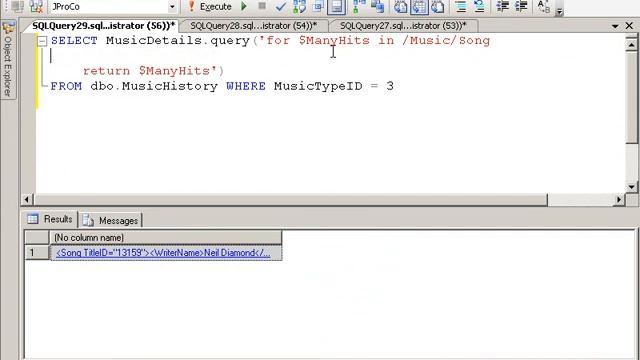Screen dimensions: 640x360
Task: Click the WHERE keyword in the query
Action: [x=246, y=86]
